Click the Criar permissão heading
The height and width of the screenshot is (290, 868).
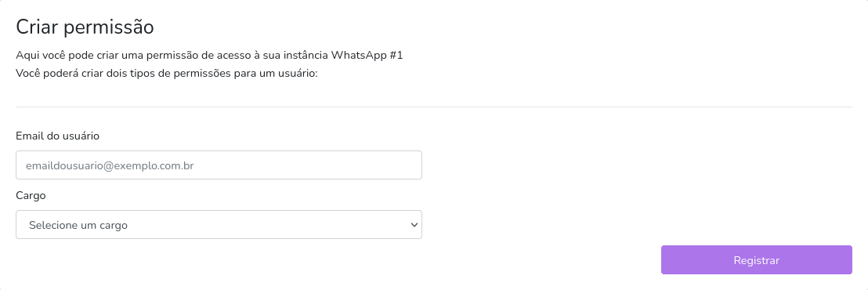click(85, 27)
